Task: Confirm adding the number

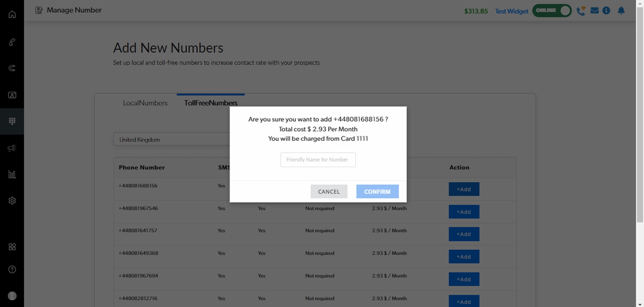Action: [x=377, y=191]
